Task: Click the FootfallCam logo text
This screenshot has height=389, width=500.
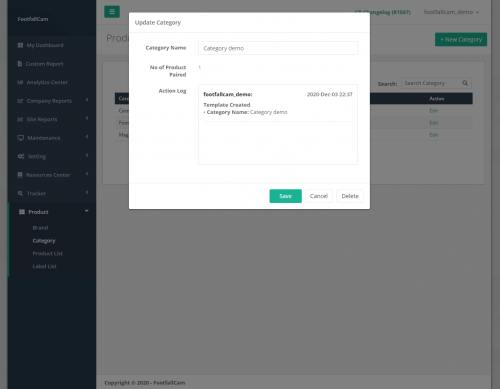Action: 33,19
